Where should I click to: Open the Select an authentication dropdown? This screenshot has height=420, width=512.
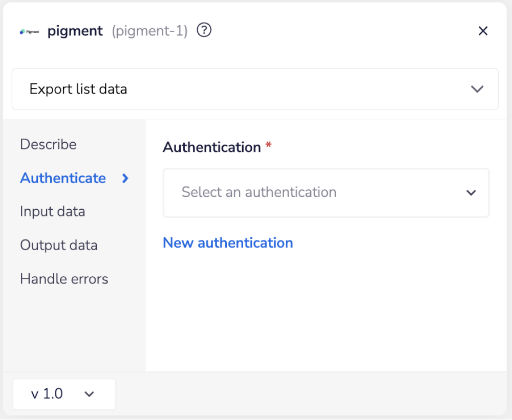point(326,192)
